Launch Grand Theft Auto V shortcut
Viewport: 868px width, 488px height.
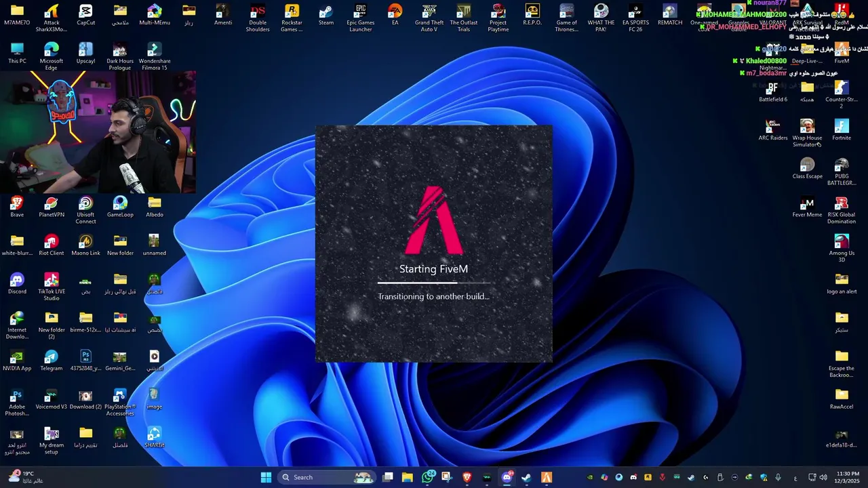[x=429, y=18]
